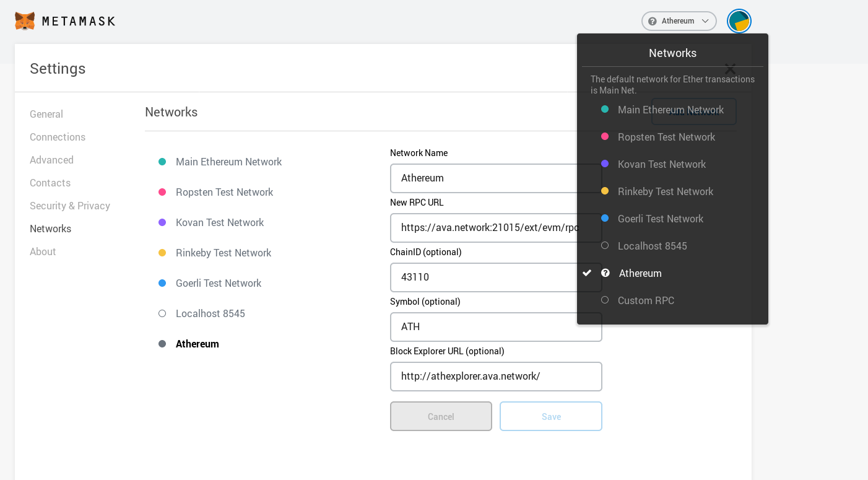
Task: Edit the ChainID field
Action: pos(496,277)
